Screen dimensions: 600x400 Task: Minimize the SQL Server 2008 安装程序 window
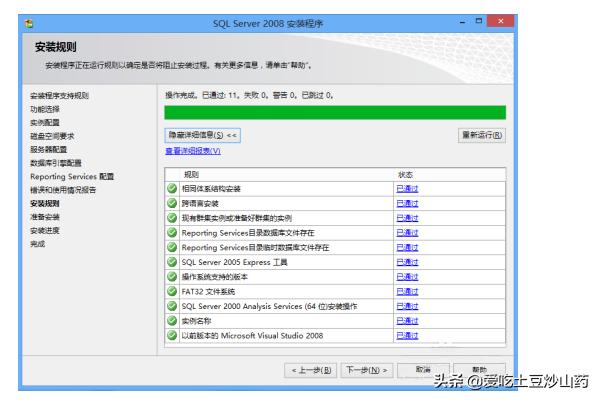pos(462,22)
